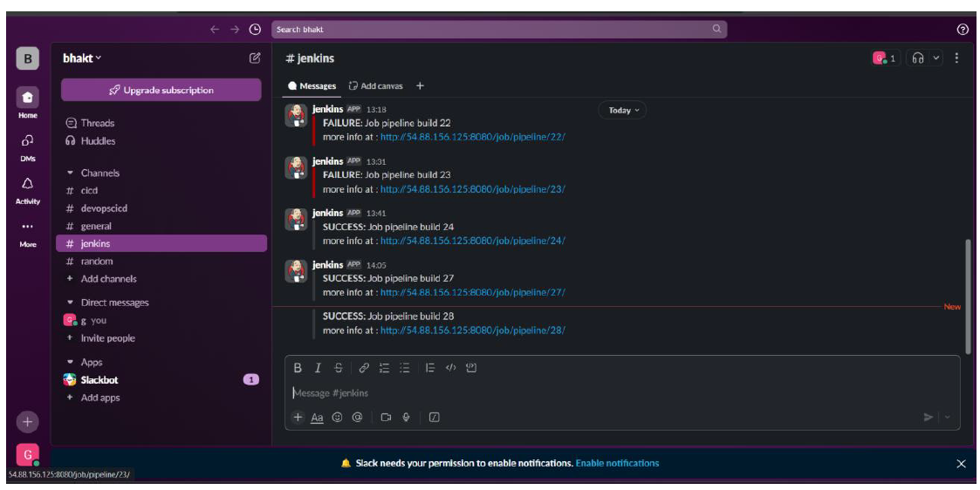Compose a new message with the pencil icon

click(254, 58)
